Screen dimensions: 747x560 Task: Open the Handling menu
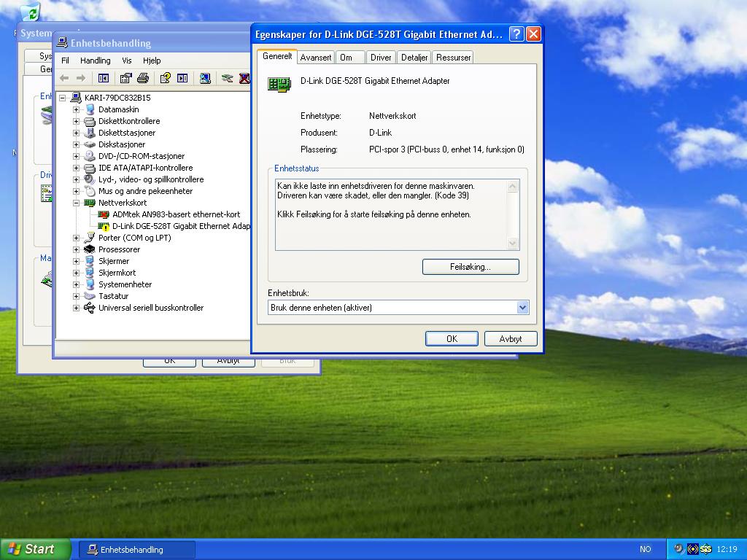(96, 61)
